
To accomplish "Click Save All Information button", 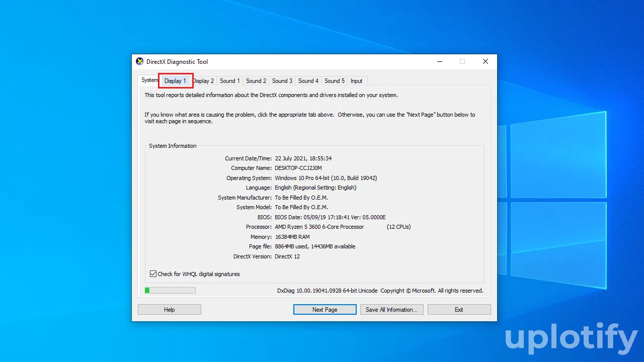I will click(x=392, y=310).
